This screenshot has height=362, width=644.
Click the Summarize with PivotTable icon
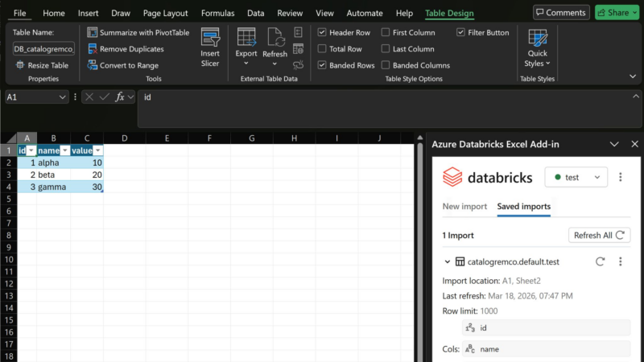[92, 32]
